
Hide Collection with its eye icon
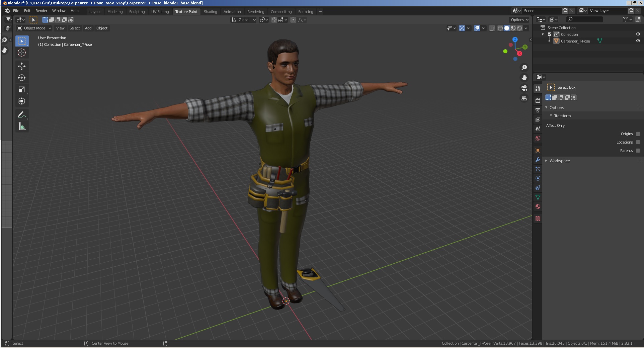click(x=638, y=34)
